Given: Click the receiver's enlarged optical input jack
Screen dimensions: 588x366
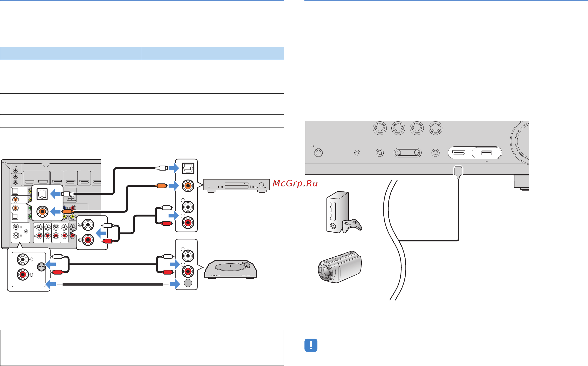Looking at the screenshot, I should point(42,194).
